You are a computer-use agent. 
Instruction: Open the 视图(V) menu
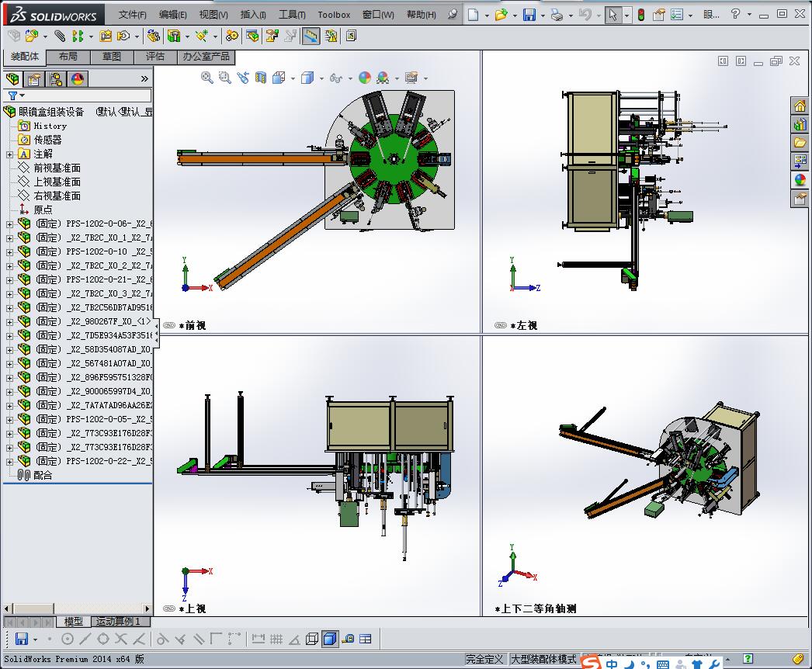tap(213, 15)
